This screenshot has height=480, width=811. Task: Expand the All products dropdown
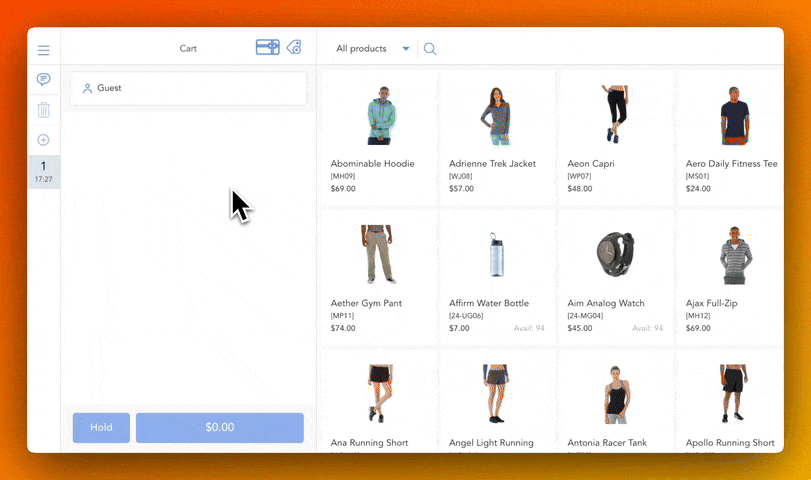pos(405,49)
